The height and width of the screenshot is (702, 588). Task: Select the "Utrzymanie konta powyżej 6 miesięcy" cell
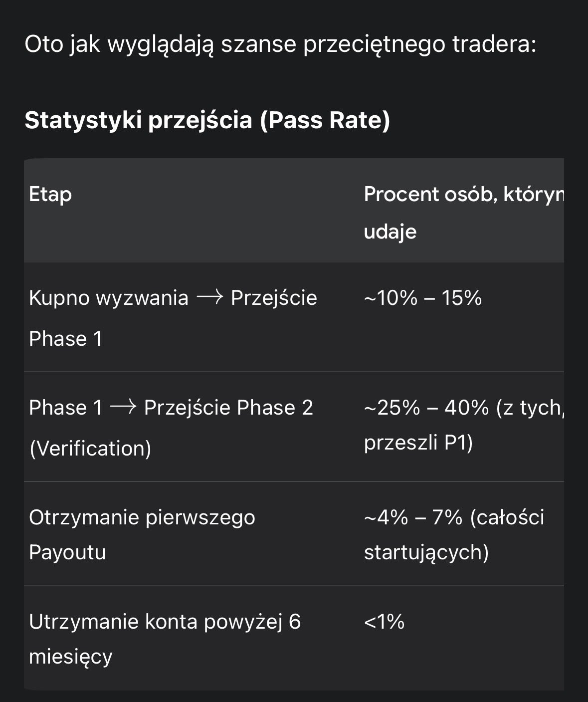[x=165, y=639]
